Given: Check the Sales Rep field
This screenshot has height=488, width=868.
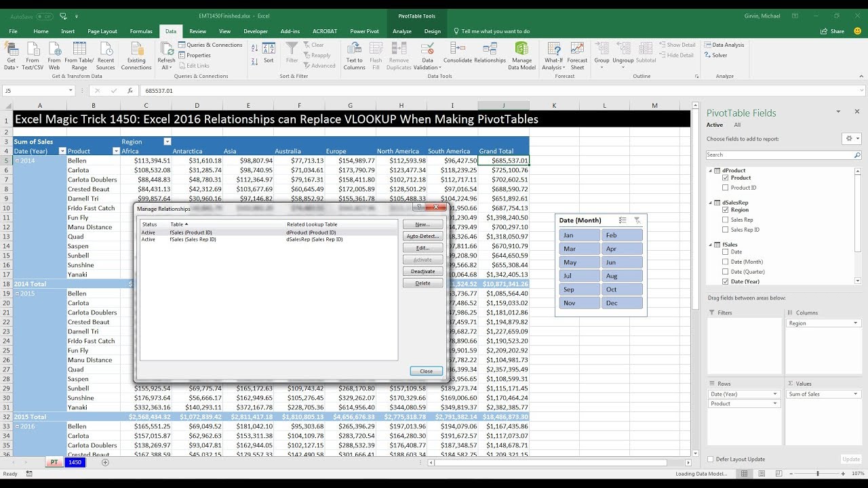Looking at the screenshot, I should pyautogui.click(x=726, y=220).
